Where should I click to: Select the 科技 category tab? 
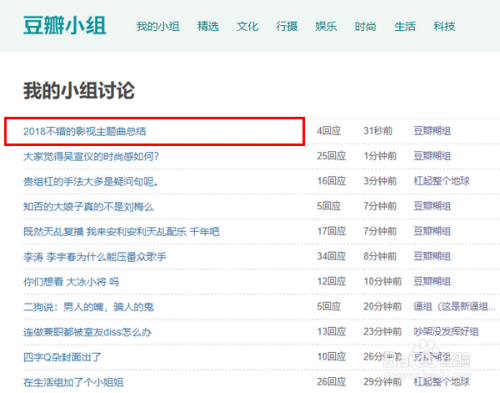444,26
